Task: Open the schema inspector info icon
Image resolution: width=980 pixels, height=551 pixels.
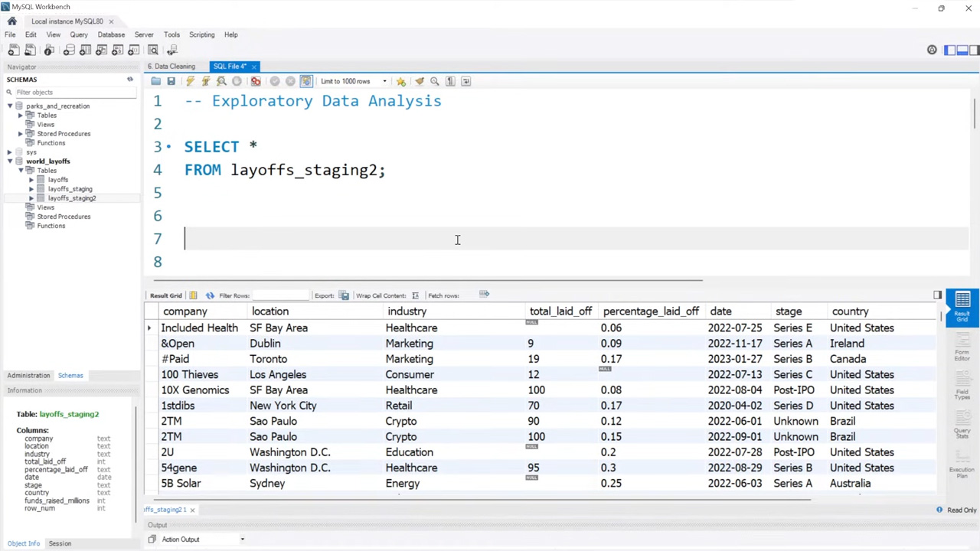Action: click(49, 50)
